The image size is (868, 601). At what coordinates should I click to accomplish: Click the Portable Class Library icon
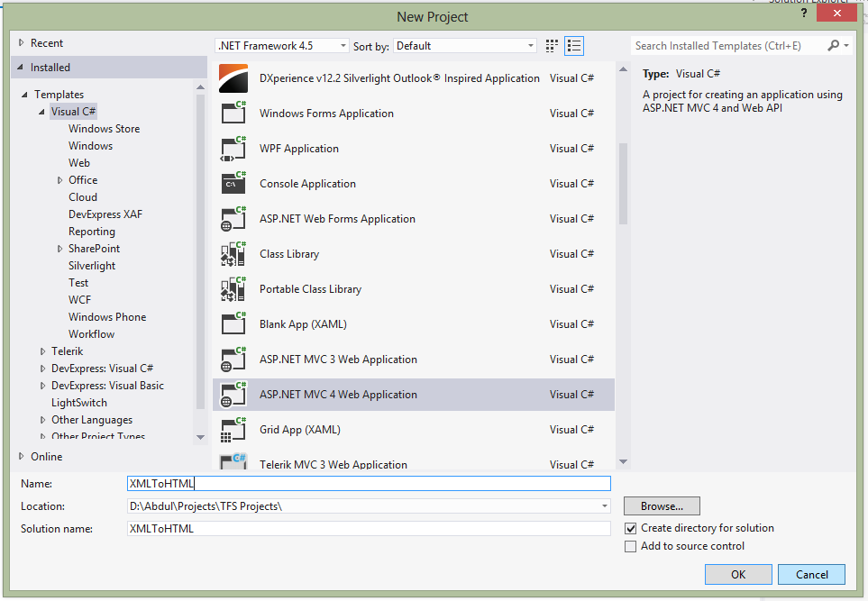tap(233, 289)
